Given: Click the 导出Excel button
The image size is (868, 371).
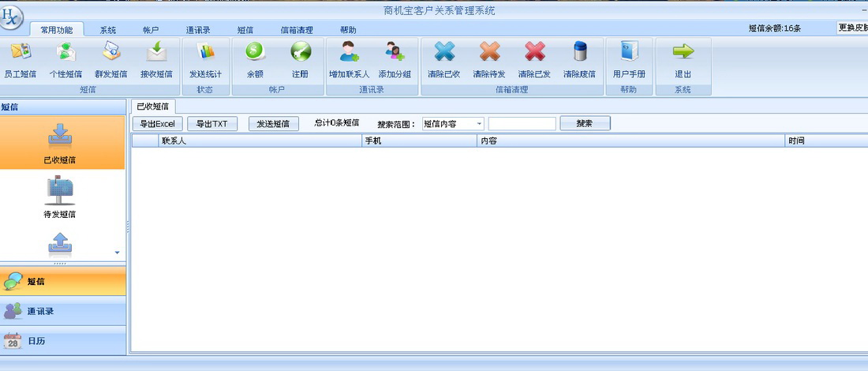Looking at the screenshot, I should tap(157, 123).
